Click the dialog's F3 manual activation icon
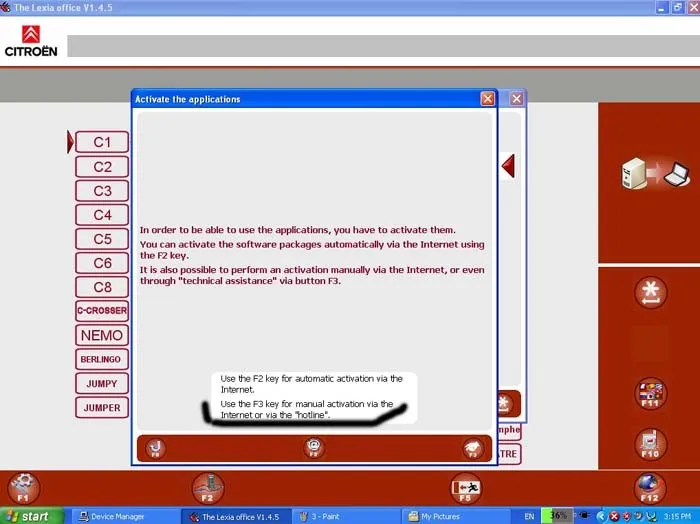This screenshot has width=700, height=524. click(472, 449)
